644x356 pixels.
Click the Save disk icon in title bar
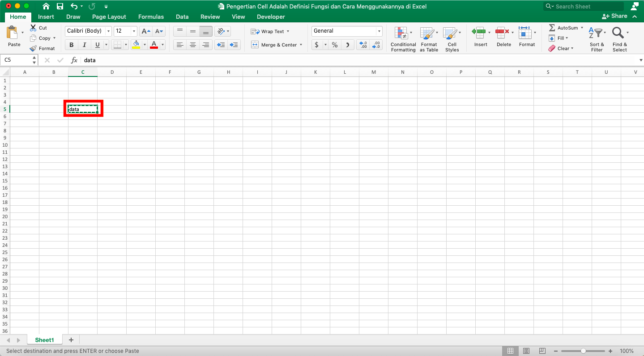[x=60, y=6]
